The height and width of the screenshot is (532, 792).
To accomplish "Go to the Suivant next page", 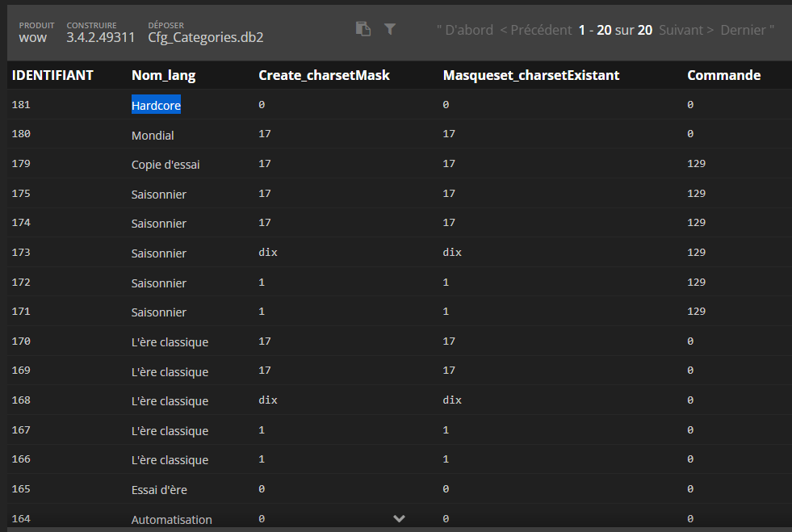I will coord(685,30).
